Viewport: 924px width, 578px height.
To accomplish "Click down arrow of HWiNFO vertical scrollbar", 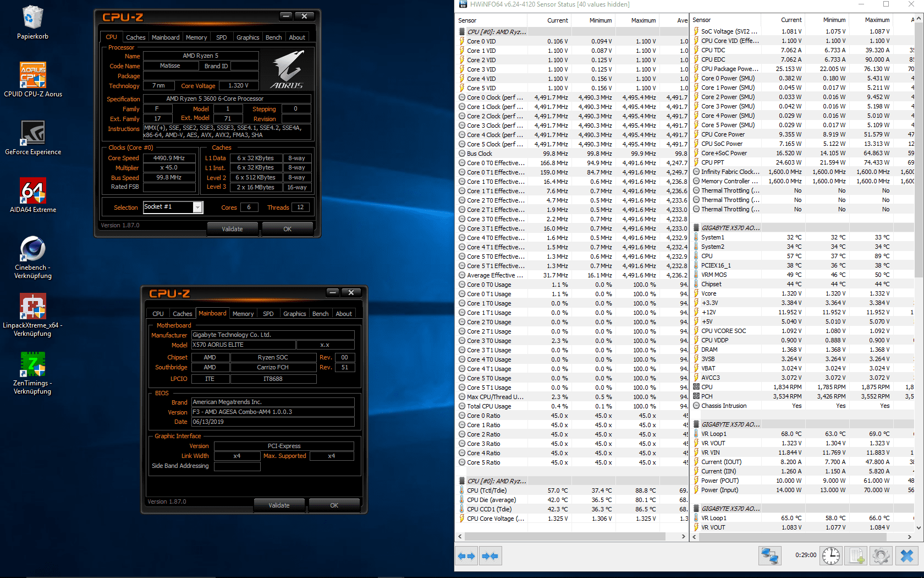I will click(919, 527).
